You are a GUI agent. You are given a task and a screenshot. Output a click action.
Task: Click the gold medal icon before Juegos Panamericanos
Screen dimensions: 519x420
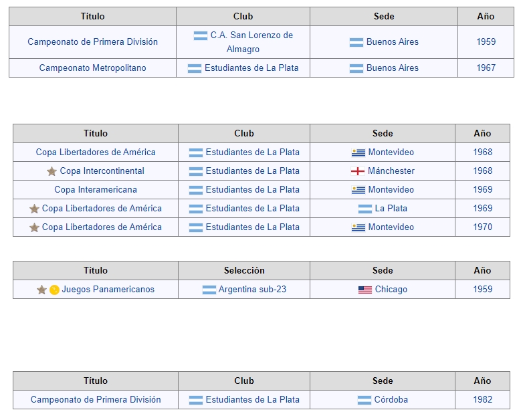tap(54, 290)
